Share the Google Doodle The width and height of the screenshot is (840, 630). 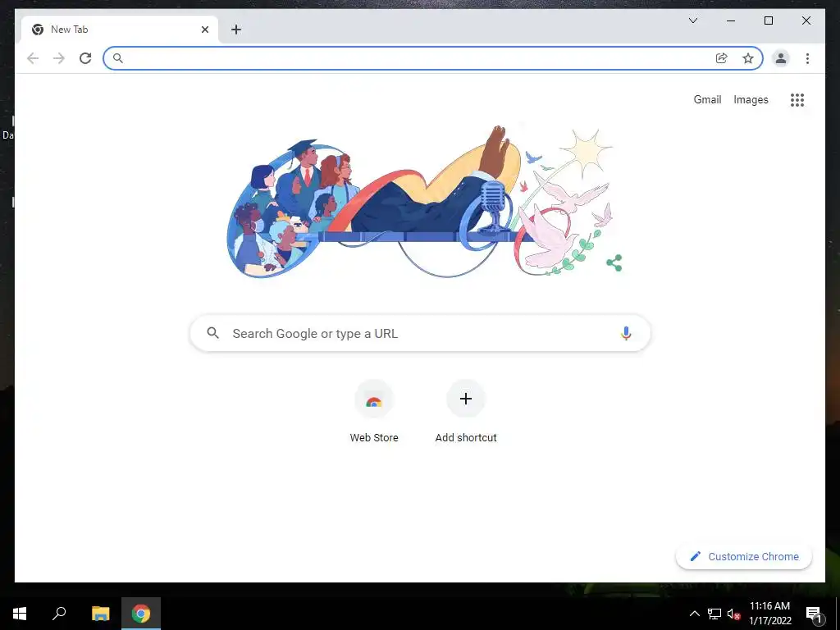pyautogui.click(x=614, y=262)
